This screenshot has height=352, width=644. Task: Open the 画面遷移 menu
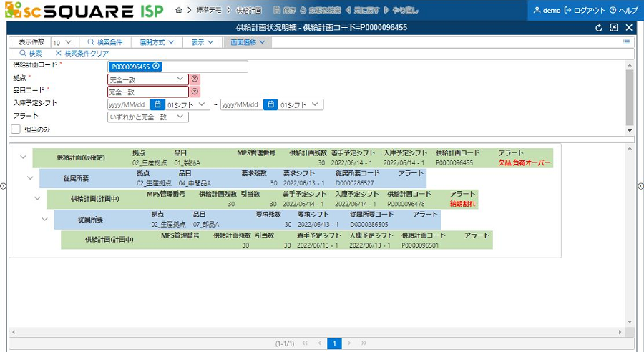(248, 42)
